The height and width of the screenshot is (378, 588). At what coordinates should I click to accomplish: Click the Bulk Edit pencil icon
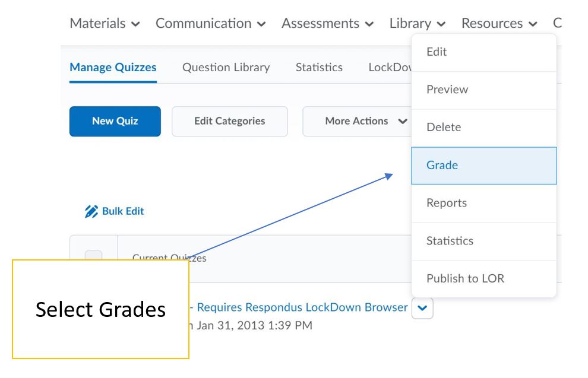pyautogui.click(x=92, y=211)
